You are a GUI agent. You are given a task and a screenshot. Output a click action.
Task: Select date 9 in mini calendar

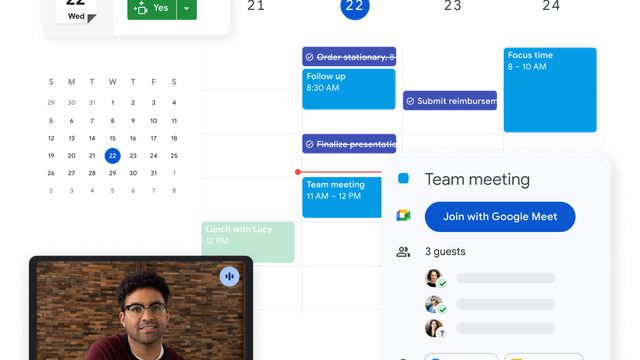tap(133, 121)
